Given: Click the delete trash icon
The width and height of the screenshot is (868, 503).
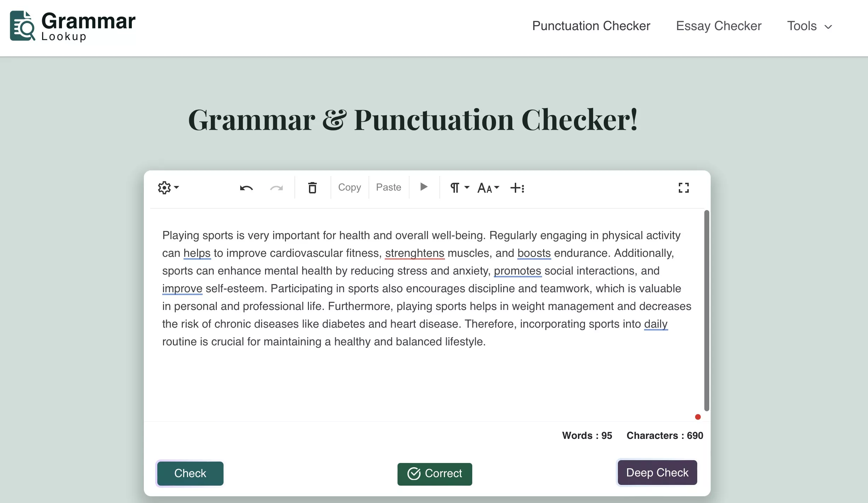Looking at the screenshot, I should coord(312,188).
